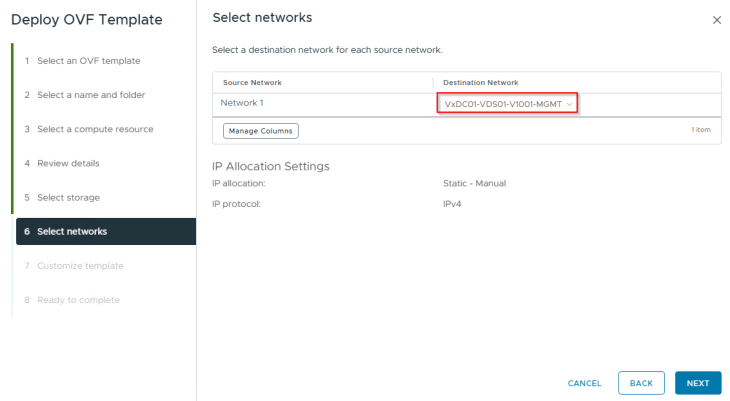
Task: Open the Destination Network dropdown
Action: click(x=508, y=104)
